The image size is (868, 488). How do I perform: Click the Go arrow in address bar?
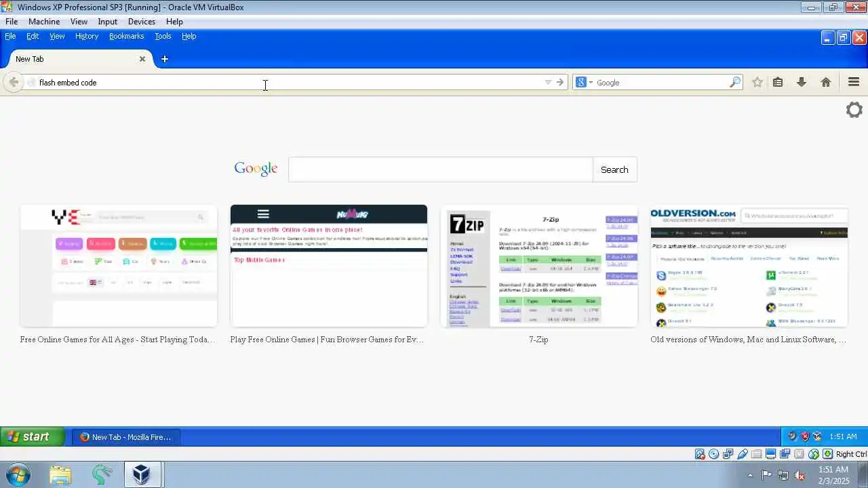pos(560,82)
